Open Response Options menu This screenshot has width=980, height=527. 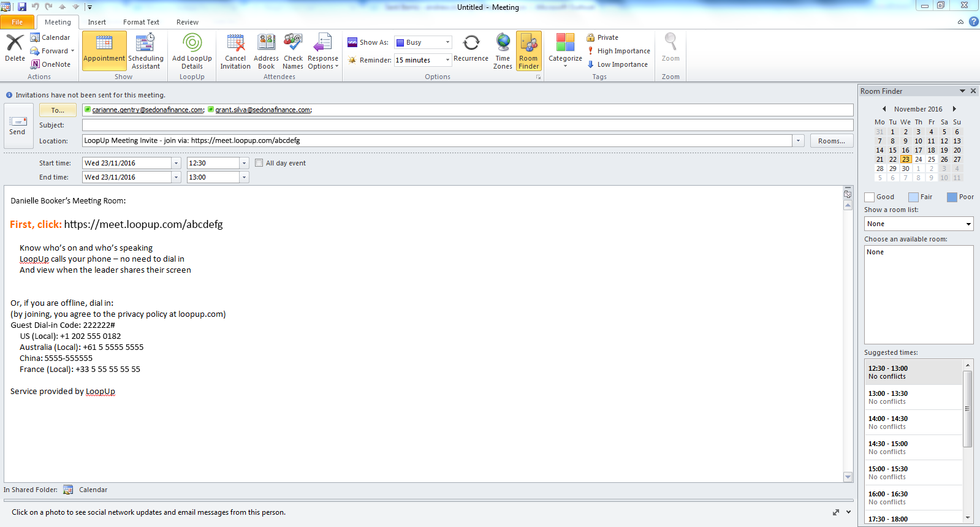pos(322,51)
